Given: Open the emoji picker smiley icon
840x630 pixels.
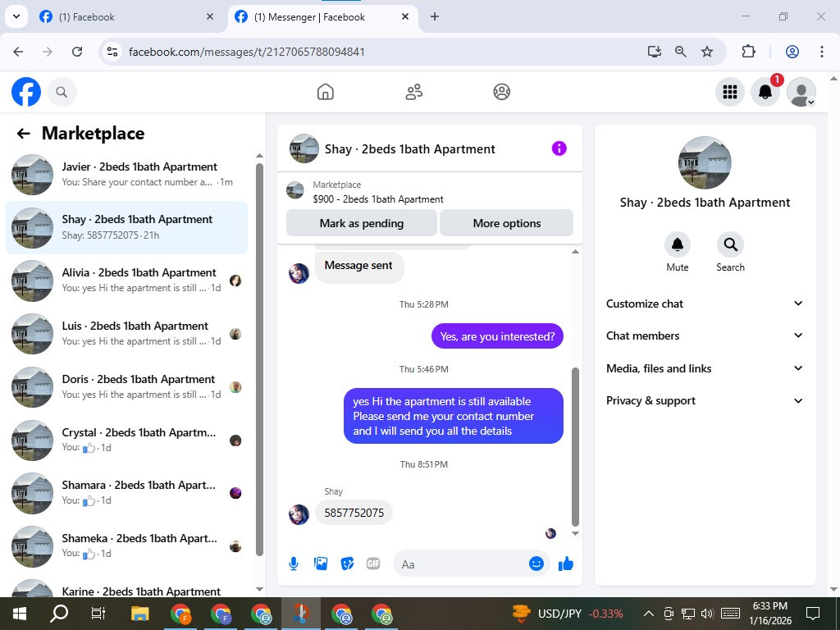Looking at the screenshot, I should (x=536, y=564).
